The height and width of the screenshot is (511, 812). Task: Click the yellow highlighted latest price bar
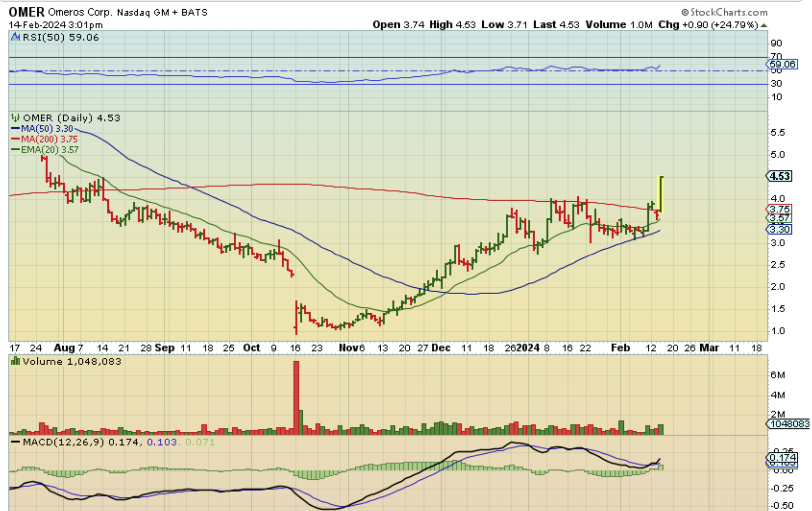(660, 194)
